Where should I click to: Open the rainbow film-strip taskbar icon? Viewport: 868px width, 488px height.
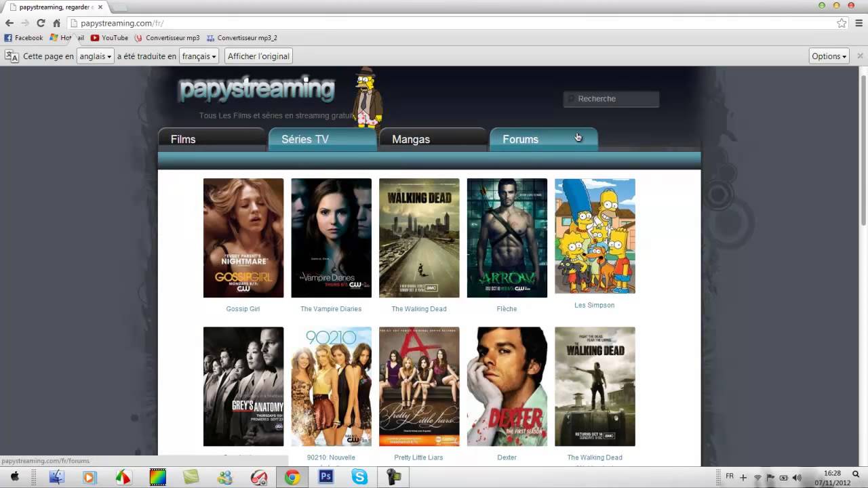tap(157, 477)
